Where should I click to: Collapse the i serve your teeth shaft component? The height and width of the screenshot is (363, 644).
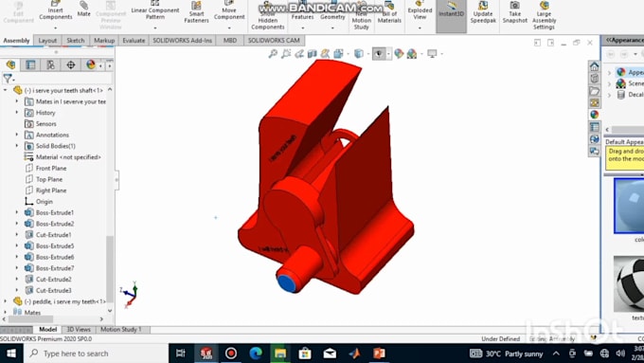[6, 90]
